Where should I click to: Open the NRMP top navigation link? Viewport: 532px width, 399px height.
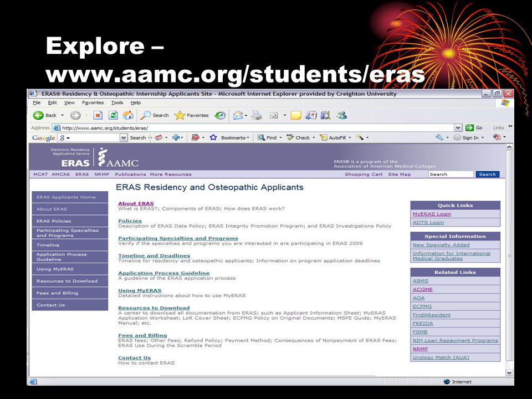click(x=102, y=174)
